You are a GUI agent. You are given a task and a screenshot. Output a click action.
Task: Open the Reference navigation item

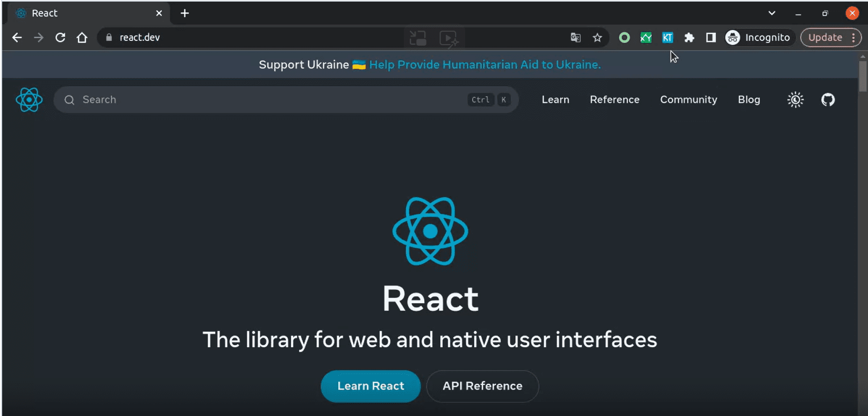[615, 99]
